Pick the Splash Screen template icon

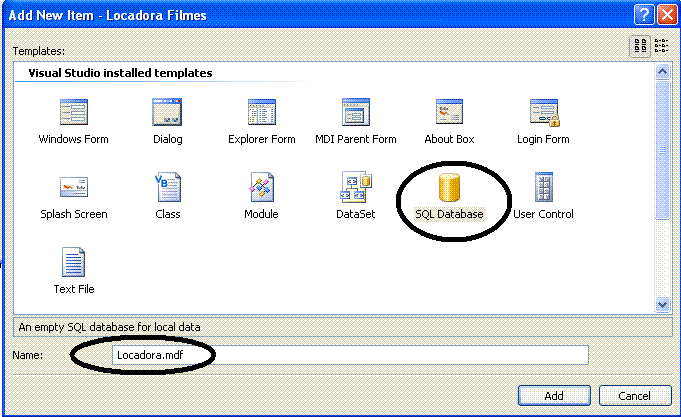[74, 187]
